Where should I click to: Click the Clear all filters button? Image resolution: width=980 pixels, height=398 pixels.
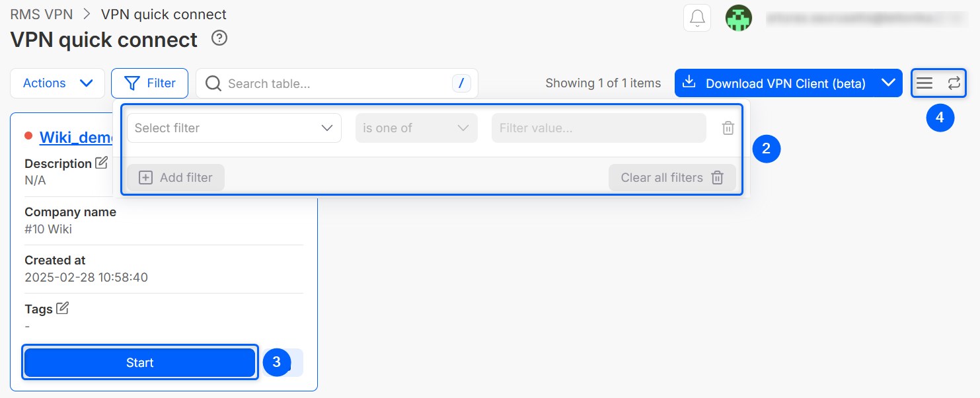(672, 178)
